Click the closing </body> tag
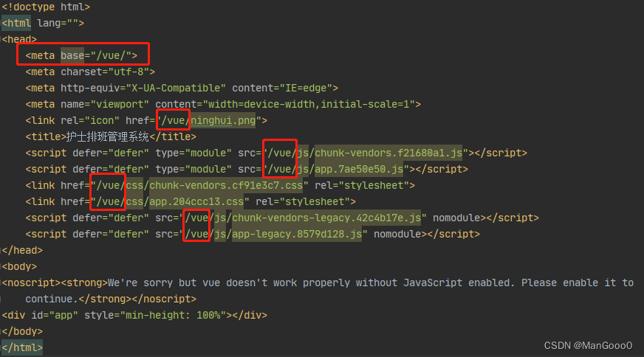The width and height of the screenshot is (644, 357). point(22,332)
